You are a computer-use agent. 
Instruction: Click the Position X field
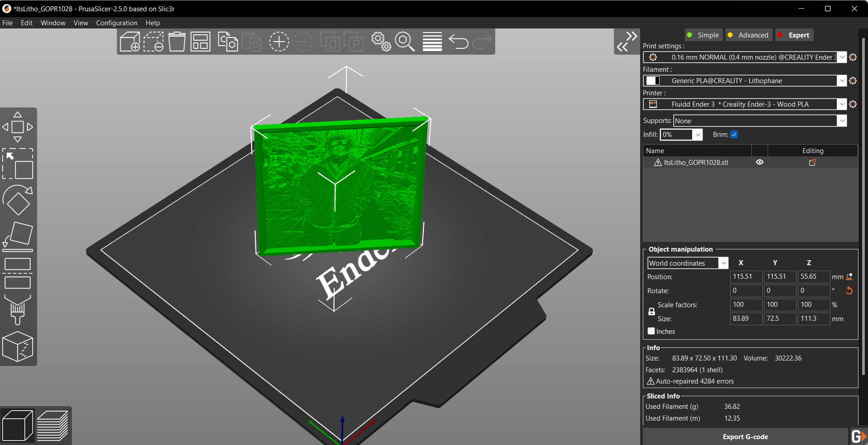click(746, 276)
